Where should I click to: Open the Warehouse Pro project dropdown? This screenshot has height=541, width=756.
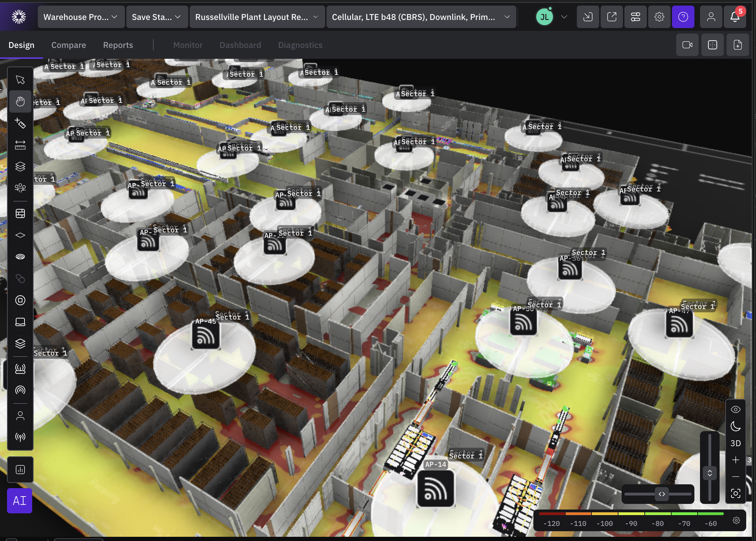(80, 17)
